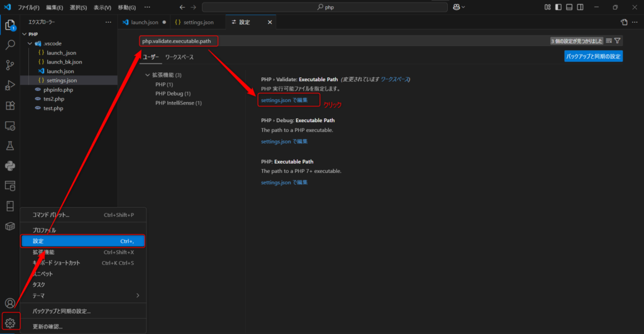Click the clear settings search icon
This screenshot has width=644, height=334.
[x=609, y=41]
